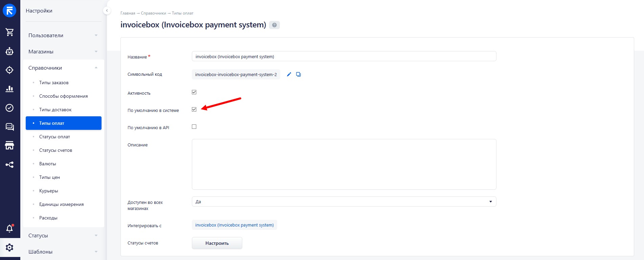Expand the Статусы section
The width and height of the screenshot is (644, 260).
coord(64,235)
